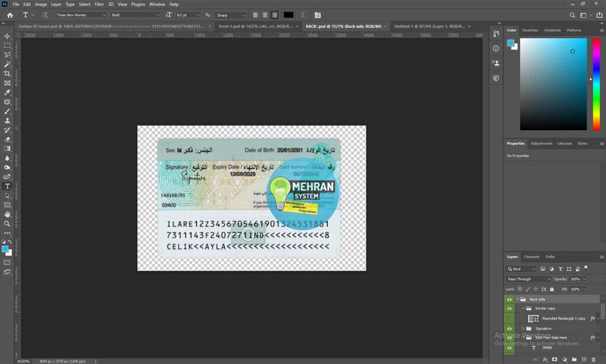Image resolution: width=606 pixels, height=364 pixels.
Task: Open the Add layer style fx menu
Action: coord(546,359)
